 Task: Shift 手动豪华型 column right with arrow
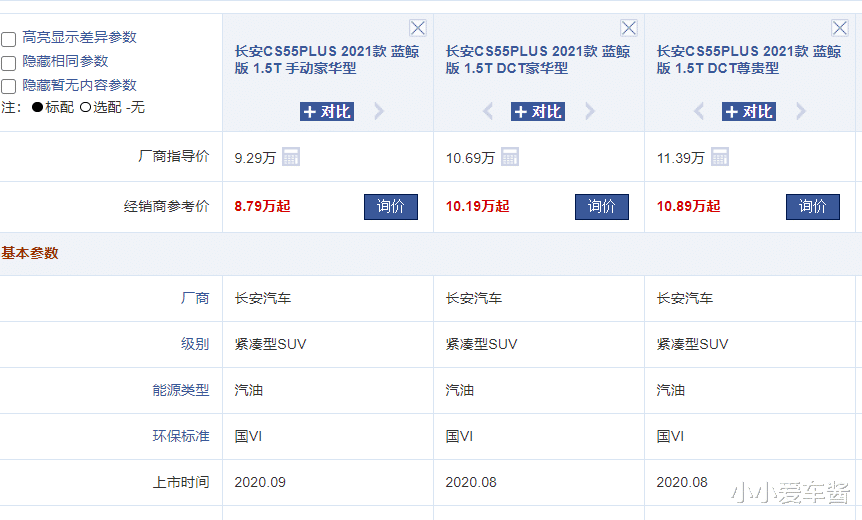379,111
